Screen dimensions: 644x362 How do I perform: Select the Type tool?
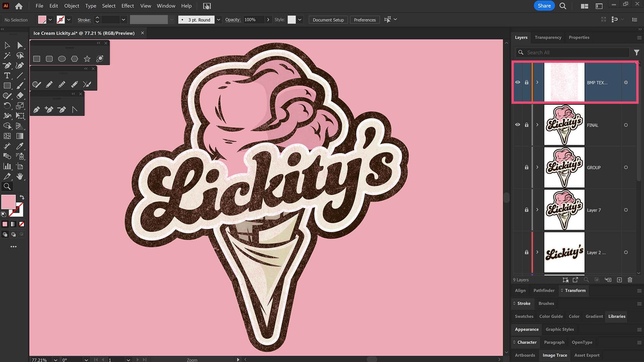click(7, 75)
